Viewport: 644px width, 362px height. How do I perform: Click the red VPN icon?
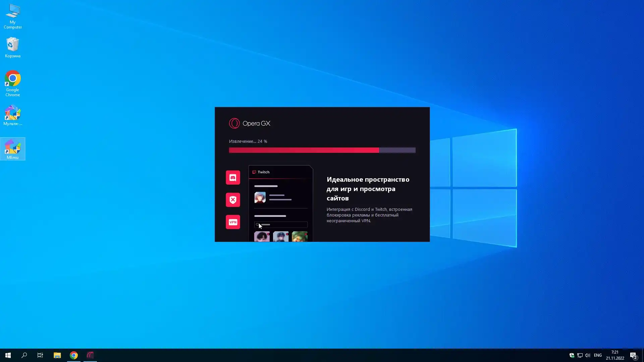click(x=233, y=222)
